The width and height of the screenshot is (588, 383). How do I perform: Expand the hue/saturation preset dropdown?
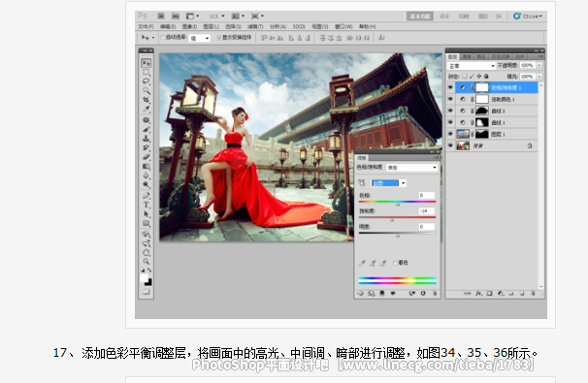tap(411, 168)
